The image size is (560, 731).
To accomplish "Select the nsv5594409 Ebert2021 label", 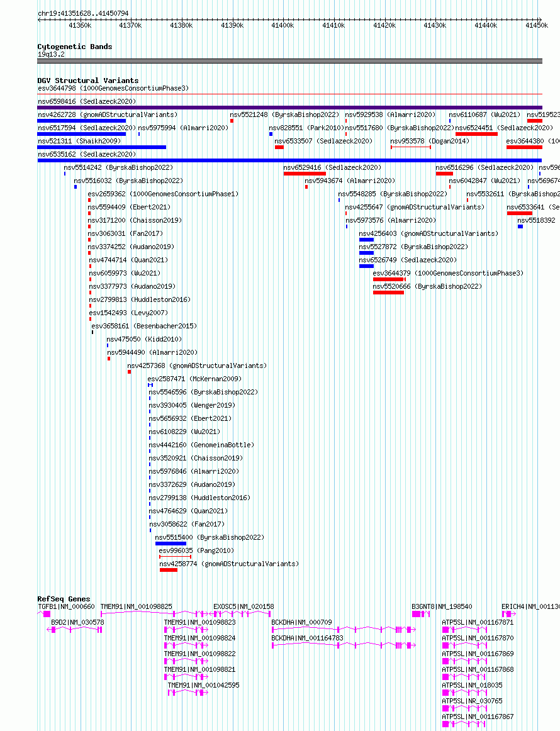I will 129,207.
